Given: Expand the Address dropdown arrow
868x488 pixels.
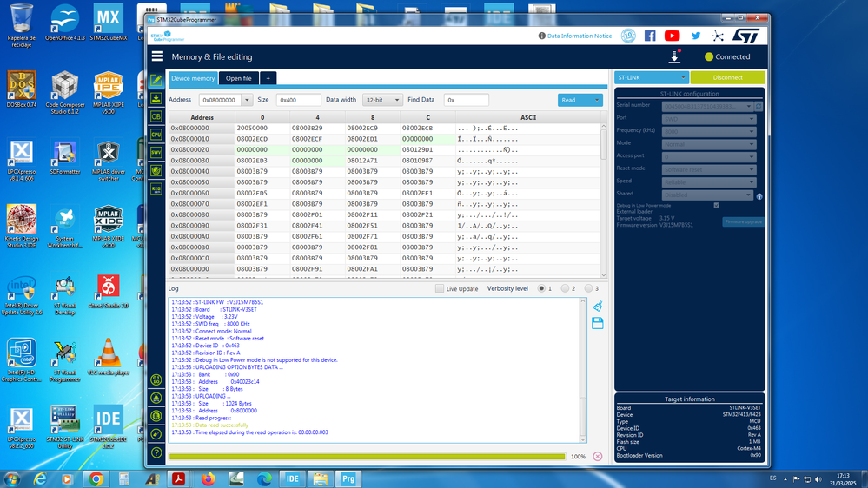Looking at the screenshot, I should [x=247, y=100].
